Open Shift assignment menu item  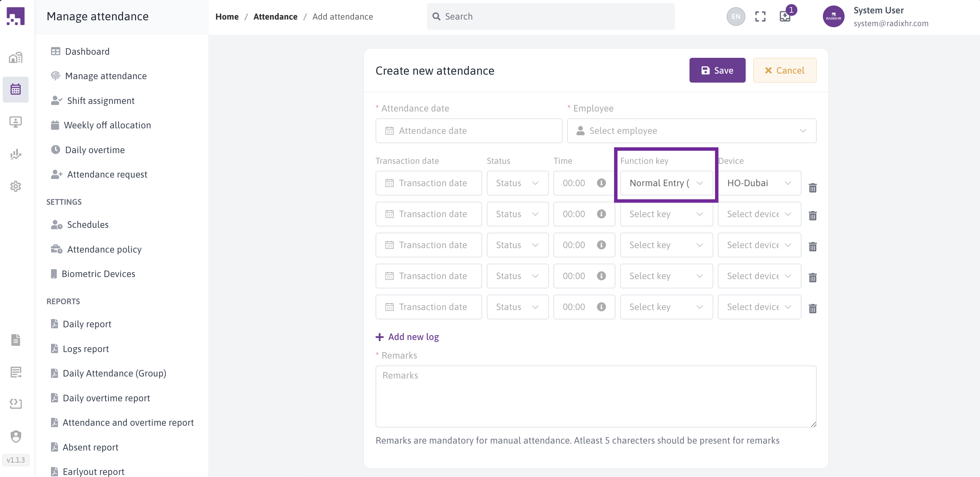pyautogui.click(x=100, y=101)
